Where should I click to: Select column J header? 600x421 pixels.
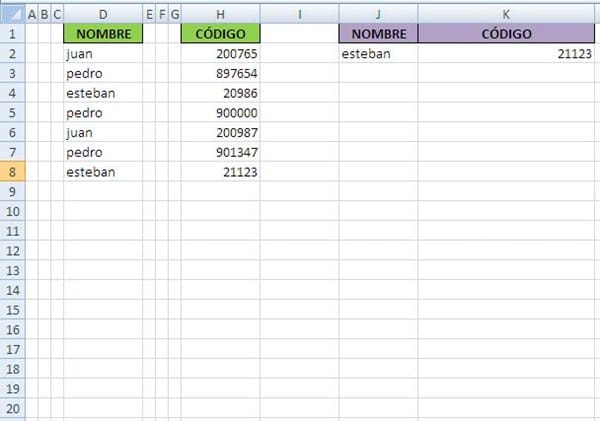(x=378, y=14)
